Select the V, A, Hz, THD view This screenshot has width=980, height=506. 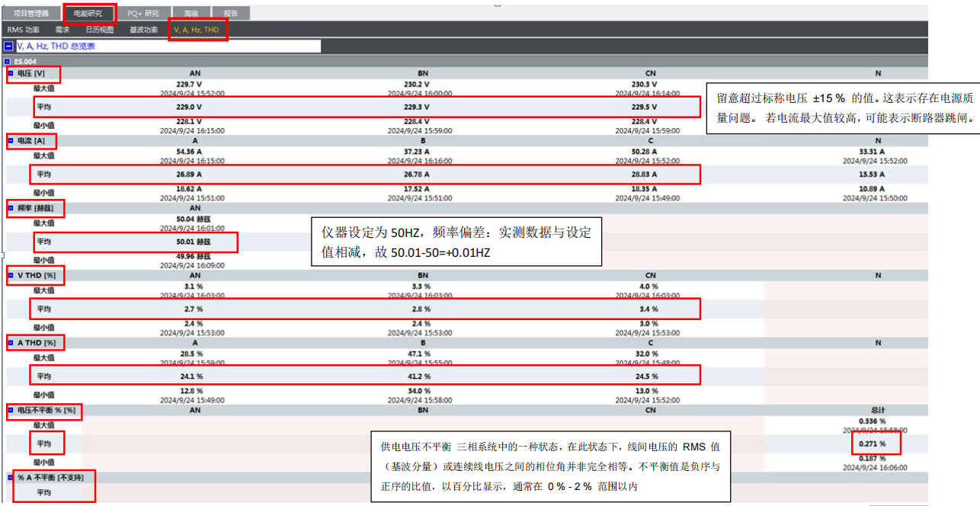pos(197,29)
